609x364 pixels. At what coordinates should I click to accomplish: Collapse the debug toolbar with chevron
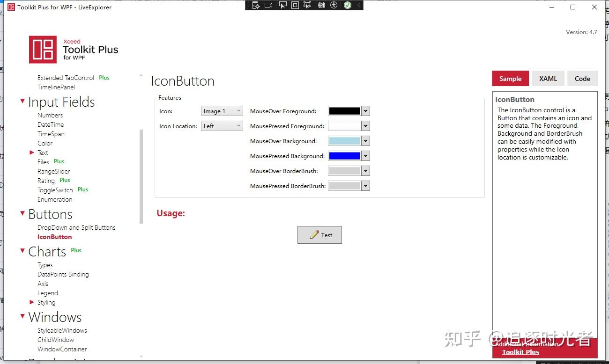pyautogui.click(x=359, y=5)
